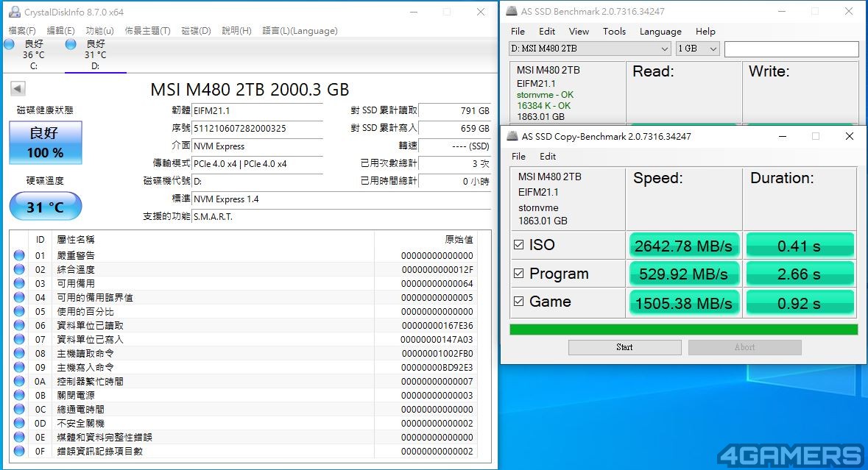Open 說明(H) menu in CrystalDiskInfo
The height and width of the screenshot is (470, 868).
(x=236, y=30)
